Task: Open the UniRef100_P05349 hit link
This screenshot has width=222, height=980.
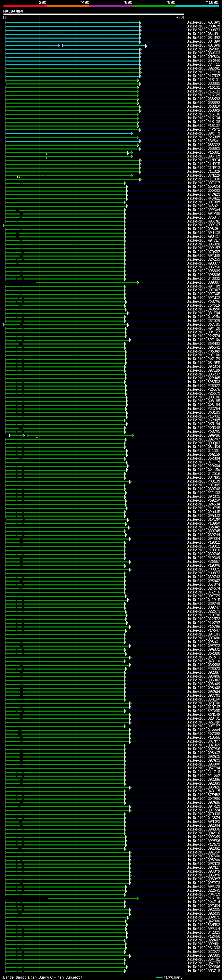Action: point(203,351)
